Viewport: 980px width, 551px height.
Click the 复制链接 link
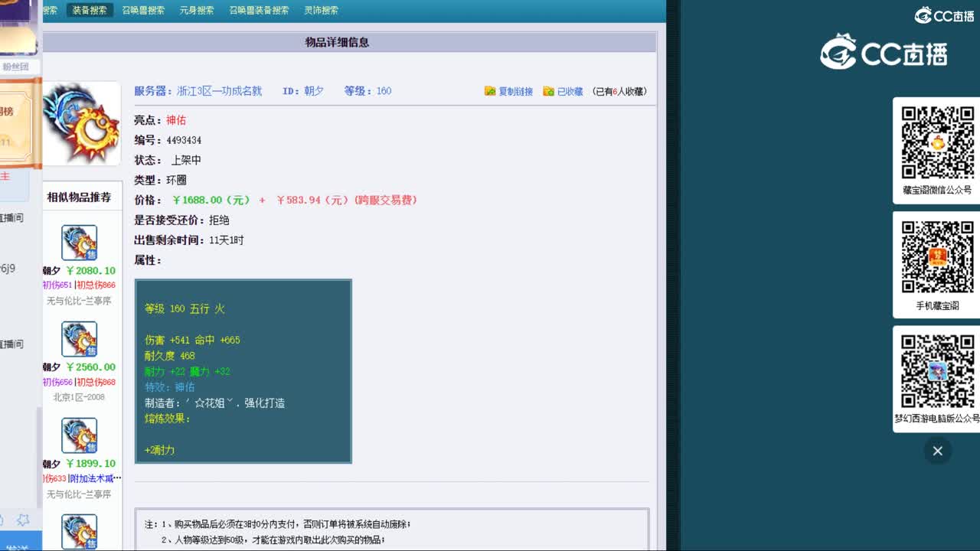(x=518, y=90)
